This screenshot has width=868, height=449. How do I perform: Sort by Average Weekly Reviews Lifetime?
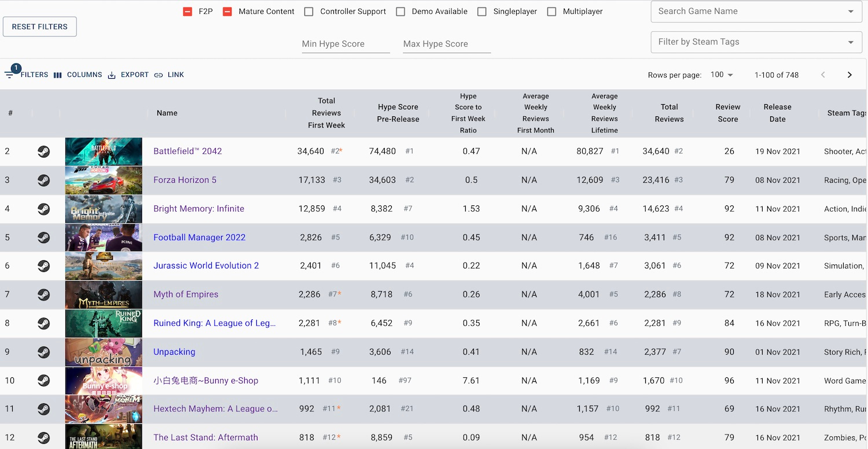[x=605, y=113]
